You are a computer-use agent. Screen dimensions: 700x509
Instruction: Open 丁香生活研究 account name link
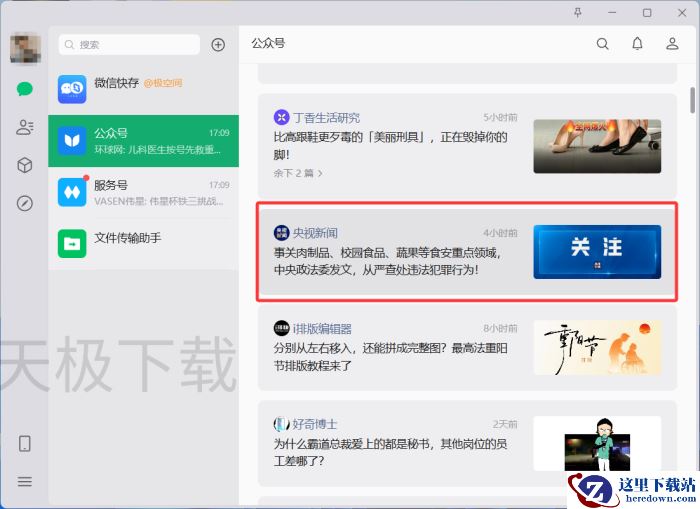point(326,118)
